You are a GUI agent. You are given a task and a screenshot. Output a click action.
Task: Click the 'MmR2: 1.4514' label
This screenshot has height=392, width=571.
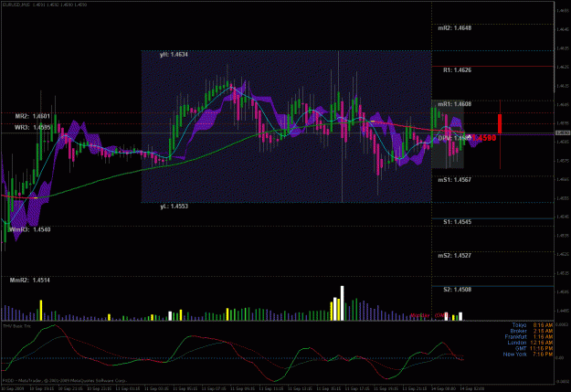tap(30, 281)
